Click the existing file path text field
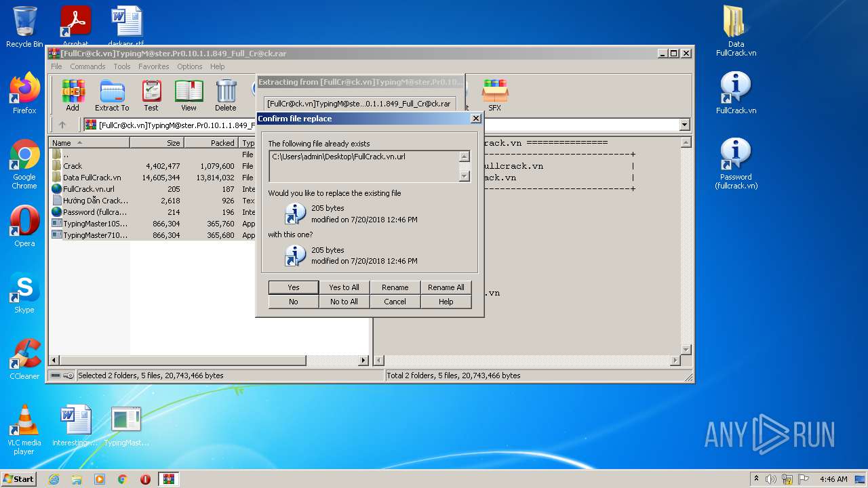868x488 pixels. [x=364, y=166]
